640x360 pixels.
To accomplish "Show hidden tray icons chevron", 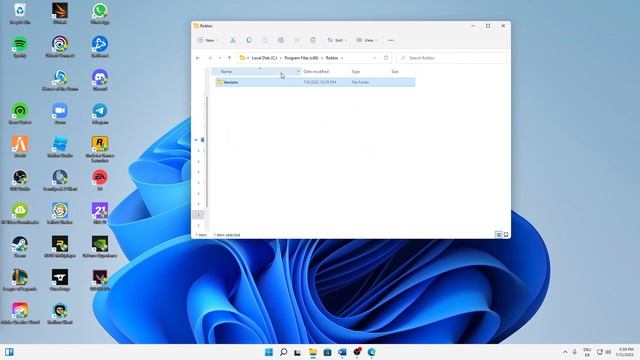I will pyautogui.click(x=565, y=352).
